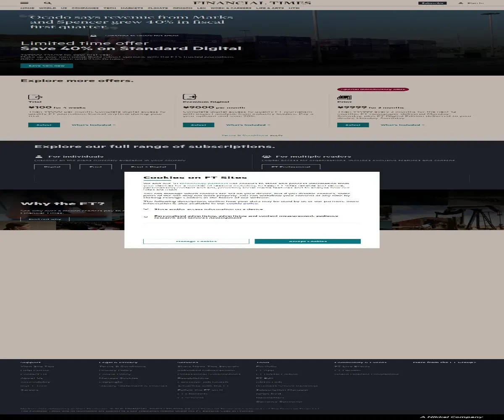Screen dimensions: 504x420
Task: Click the Print subscription button
Action: pyautogui.click(x=96, y=167)
